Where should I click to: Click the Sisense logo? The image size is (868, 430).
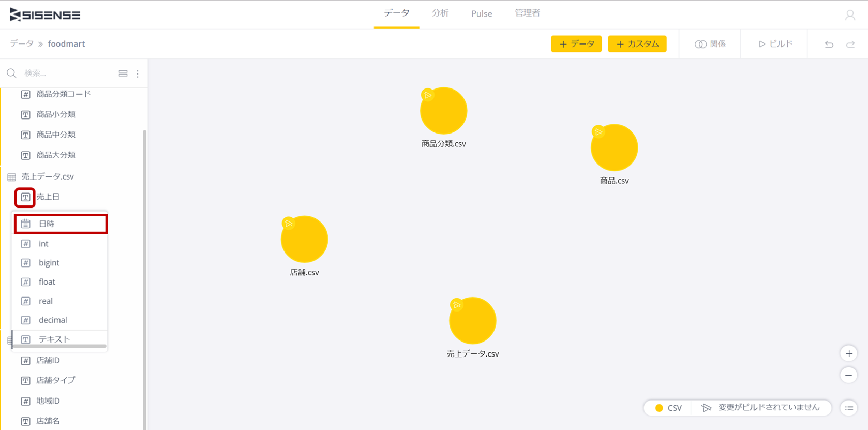(x=45, y=15)
